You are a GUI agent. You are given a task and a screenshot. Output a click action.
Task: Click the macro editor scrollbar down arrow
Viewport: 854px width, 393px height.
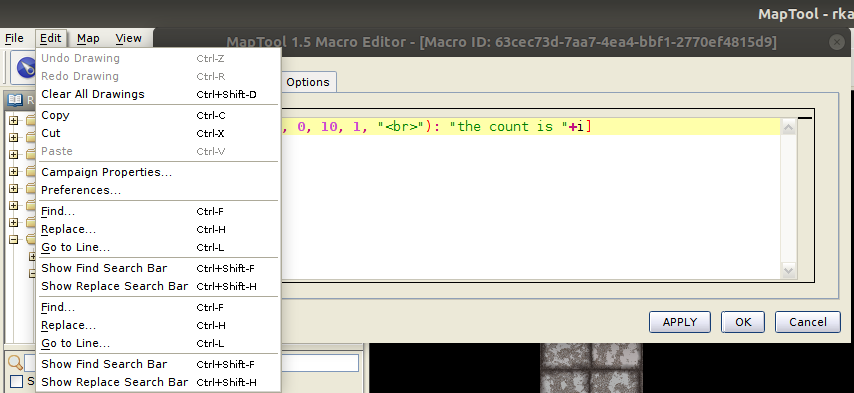(788, 270)
